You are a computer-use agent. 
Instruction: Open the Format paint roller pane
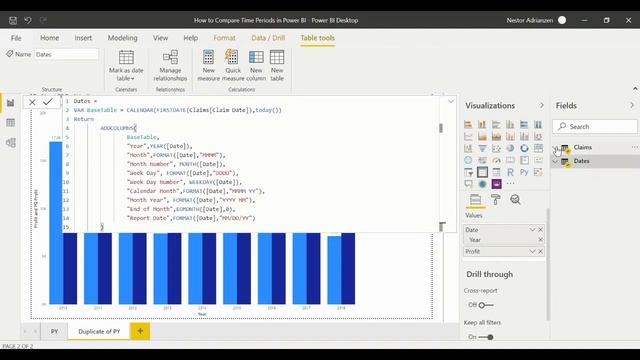496,200
